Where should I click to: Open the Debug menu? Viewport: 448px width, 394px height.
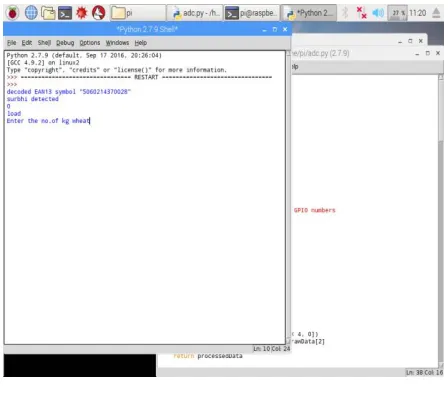[x=65, y=43]
